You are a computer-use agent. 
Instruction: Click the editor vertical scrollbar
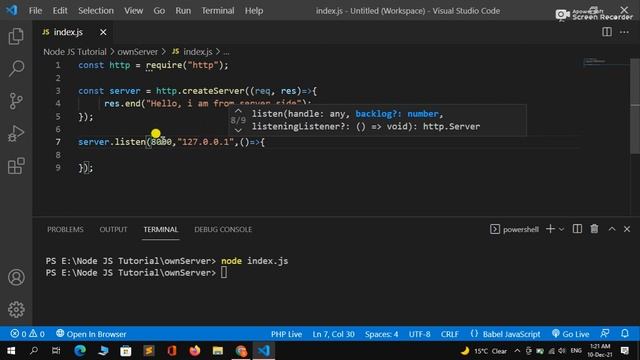pos(635,106)
